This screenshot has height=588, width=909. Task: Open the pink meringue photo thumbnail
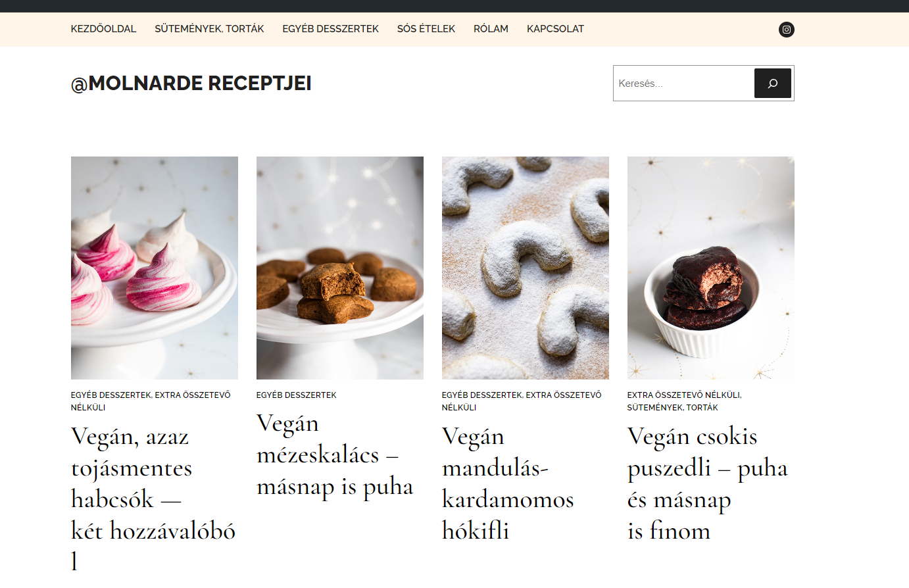[x=155, y=268]
